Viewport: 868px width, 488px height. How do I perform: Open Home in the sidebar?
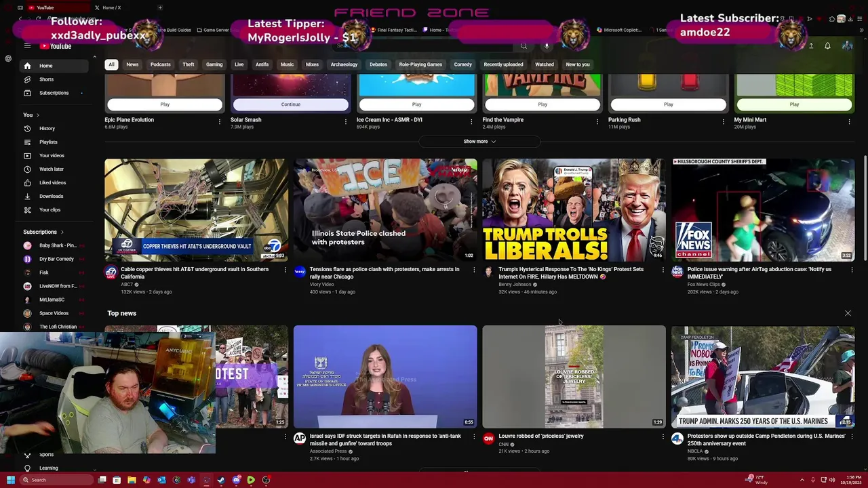(54, 66)
